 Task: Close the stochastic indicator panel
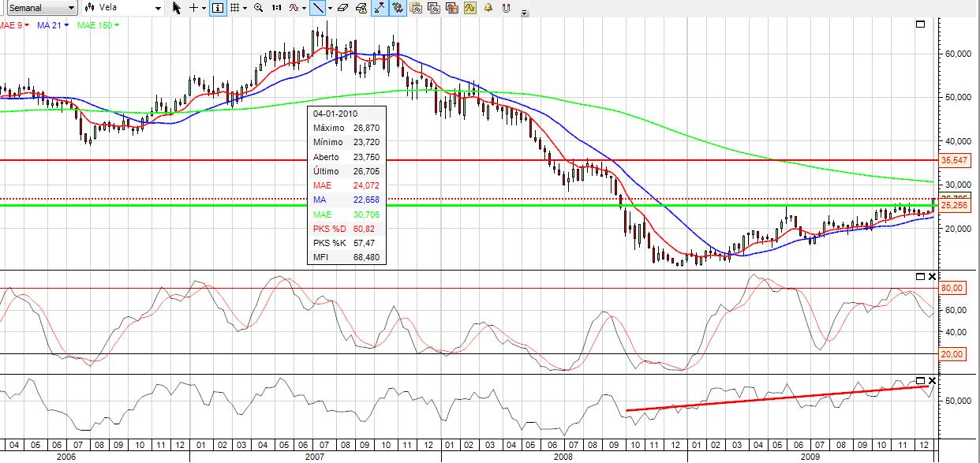[x=932, y=276]
